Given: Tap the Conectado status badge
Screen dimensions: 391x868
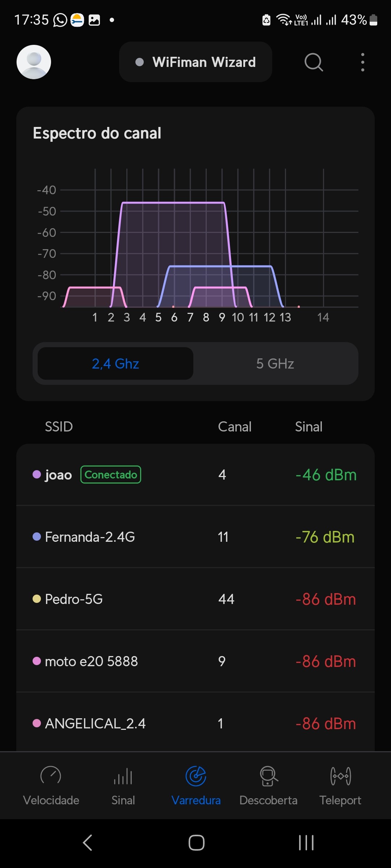Looking at the screenshot, I should [111, 475].
